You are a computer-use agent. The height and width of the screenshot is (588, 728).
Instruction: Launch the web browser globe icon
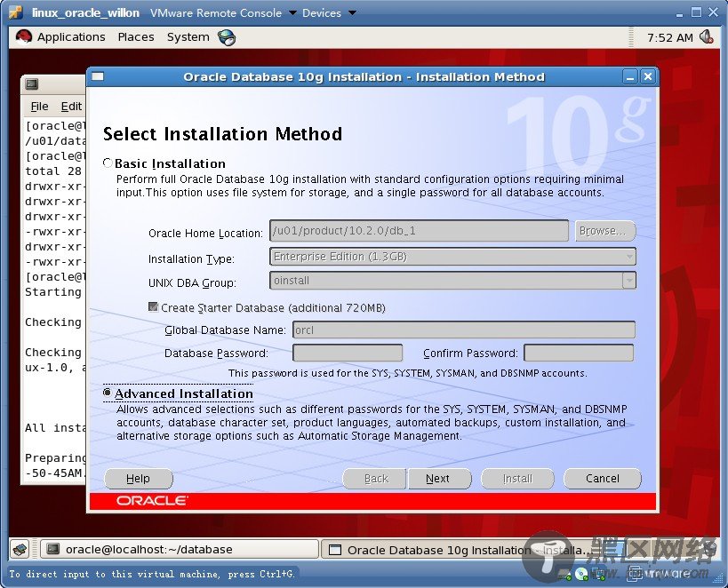coord(227,37)
